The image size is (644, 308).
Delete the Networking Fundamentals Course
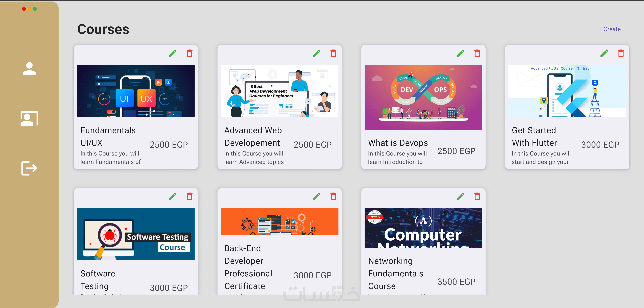[477, 197]
